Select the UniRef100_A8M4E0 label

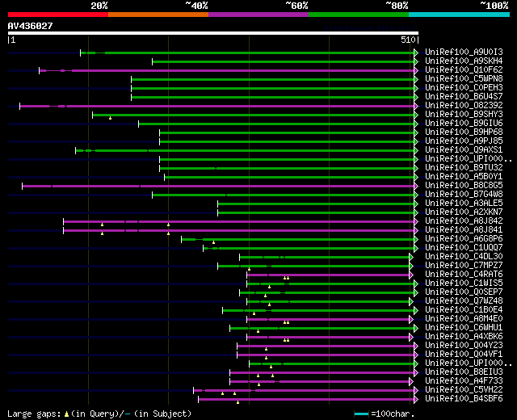pos(464,319)
